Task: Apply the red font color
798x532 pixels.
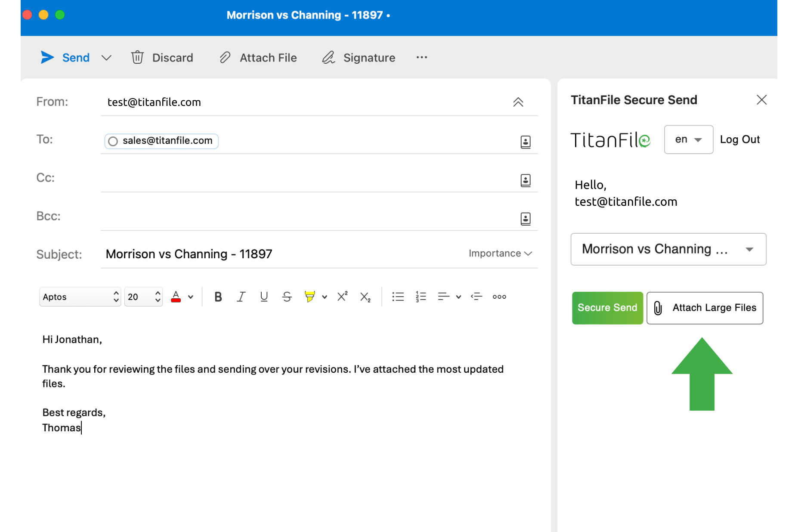Action: pos(176,297)
